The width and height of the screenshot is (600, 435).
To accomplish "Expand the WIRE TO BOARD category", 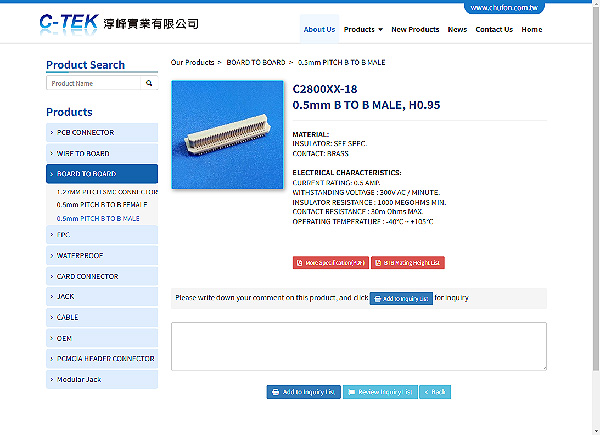I will (102, 153).
